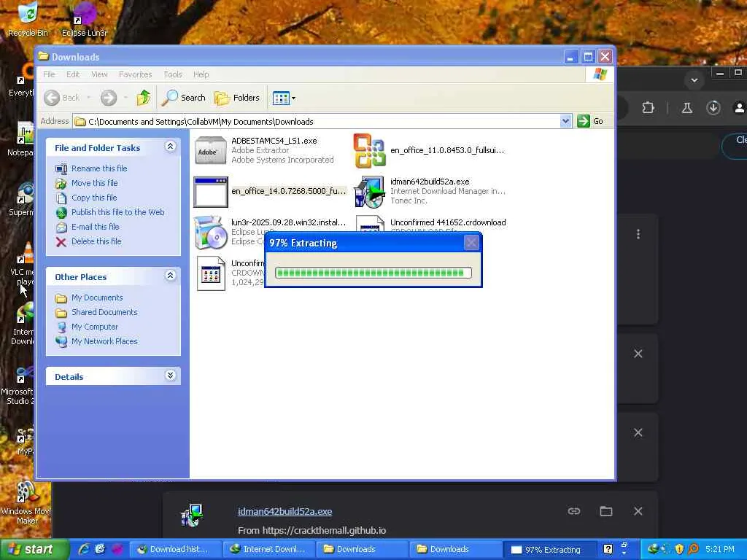Click the Go button beside address bar
This screenshot has width=747, height=560.
[590, 121]
